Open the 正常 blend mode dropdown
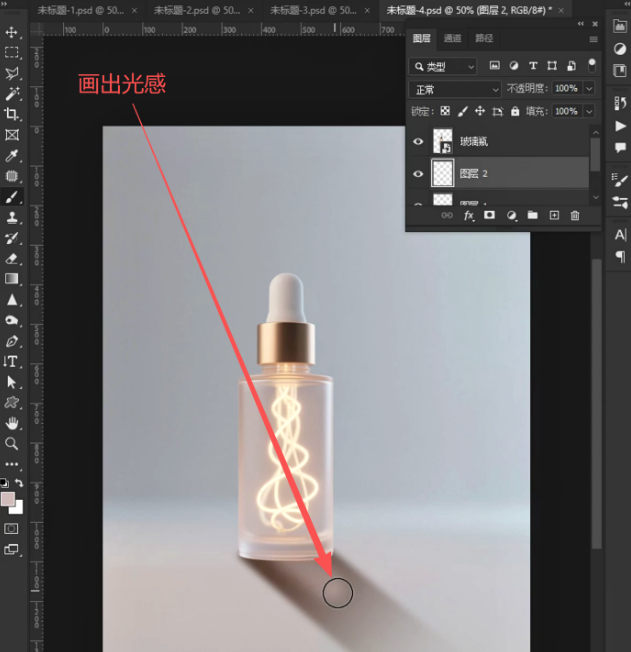Image resolution: width=631 pixels, height=652 pixels. (455, 89)
